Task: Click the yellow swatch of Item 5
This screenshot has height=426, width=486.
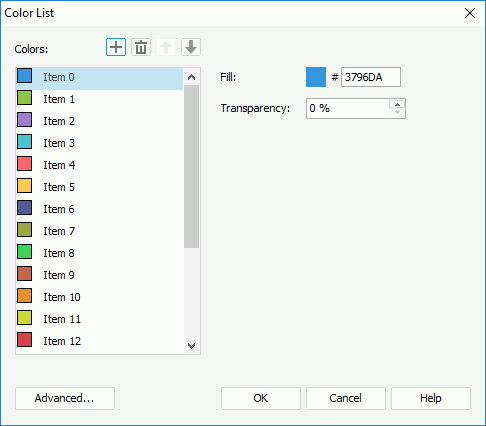Action: tap(25, 186)
